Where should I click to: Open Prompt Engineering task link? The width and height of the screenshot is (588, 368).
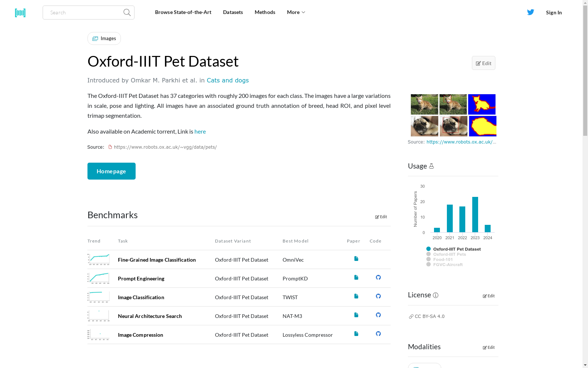[141, 279]
